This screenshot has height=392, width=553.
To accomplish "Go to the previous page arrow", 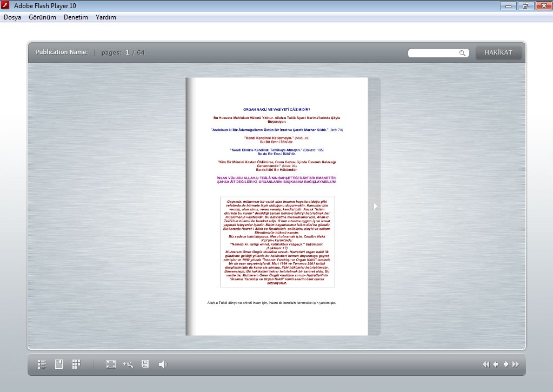I will coord(495,364).
